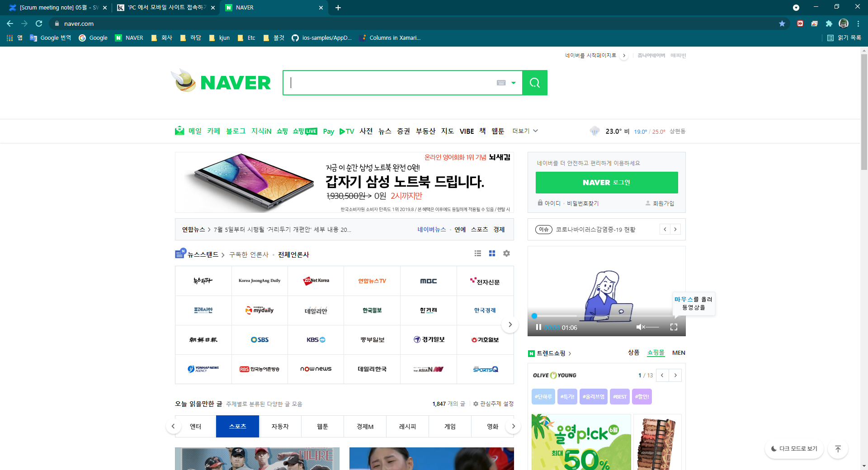Image resolution: width=868 pixels, height=470 pixels.
Task: Switch newsstand to list view icon
Action: coord(478,254)
